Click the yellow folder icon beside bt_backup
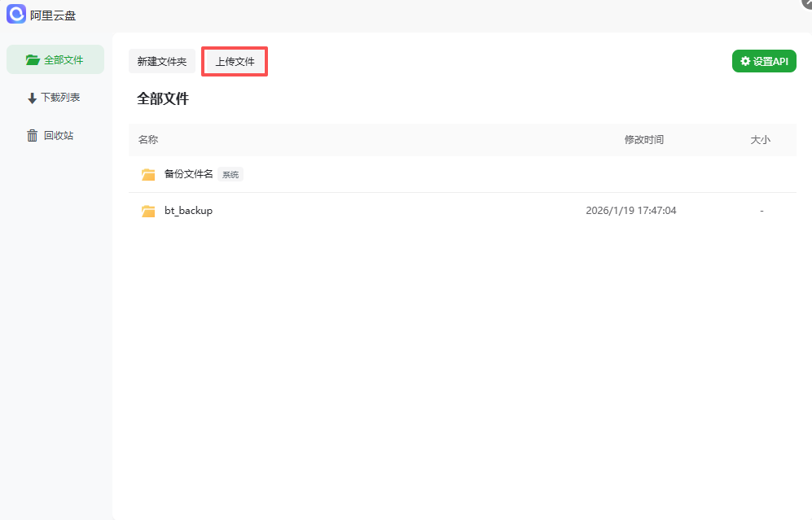Screen dimensions: 812x520 tap(147, 210)
